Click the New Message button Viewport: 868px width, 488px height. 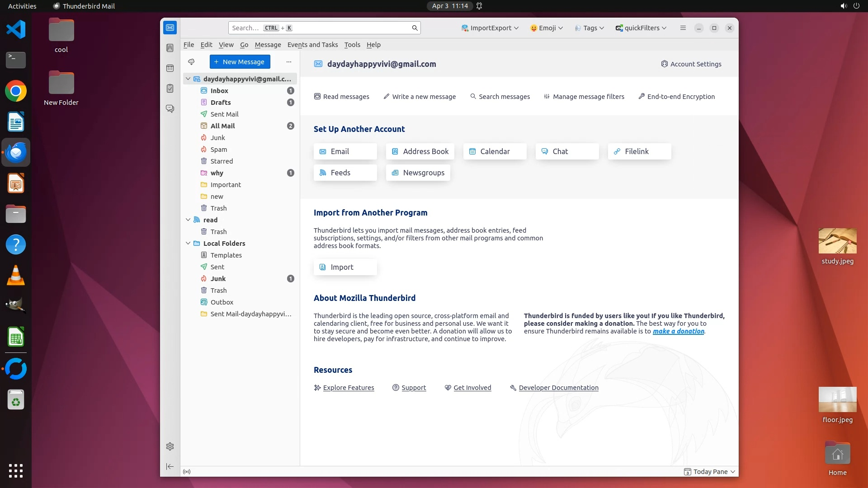coord(240,62)
